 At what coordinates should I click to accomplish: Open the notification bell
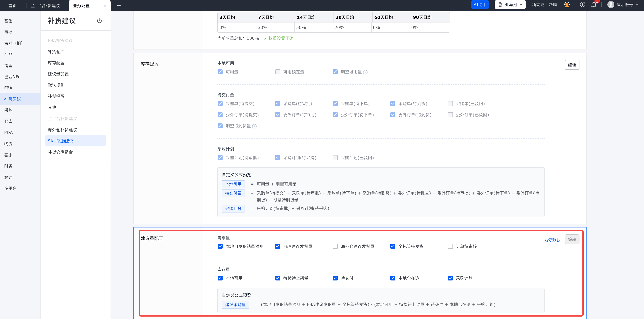point(593,5)
